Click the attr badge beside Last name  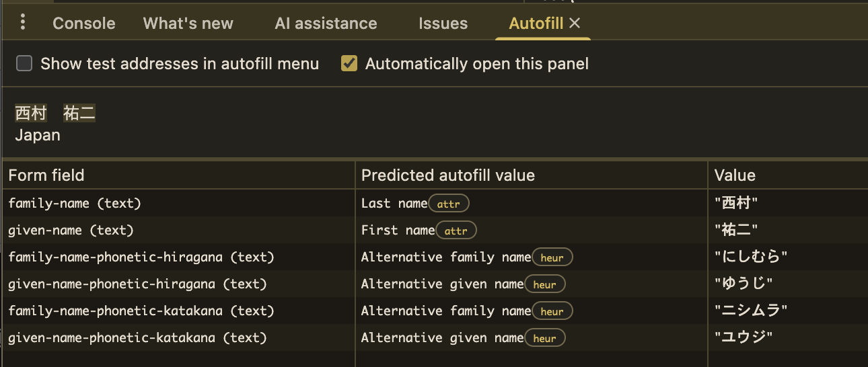point(449,203)
